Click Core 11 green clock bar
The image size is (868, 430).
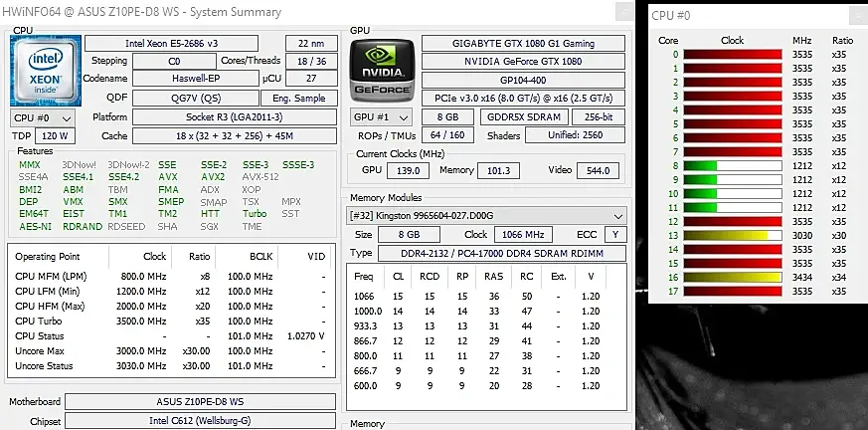click(x=733, y=208)
